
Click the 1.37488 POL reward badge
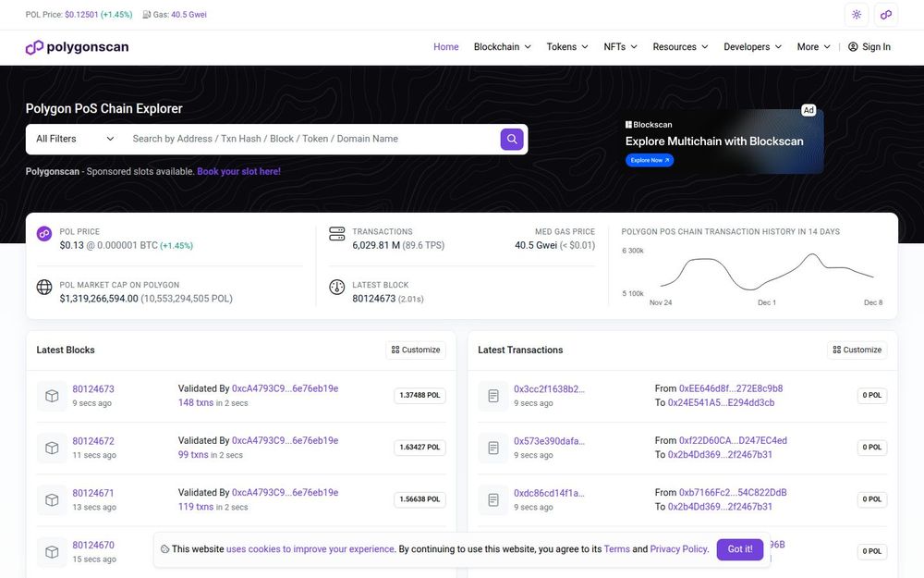click(x=419, y=395)
